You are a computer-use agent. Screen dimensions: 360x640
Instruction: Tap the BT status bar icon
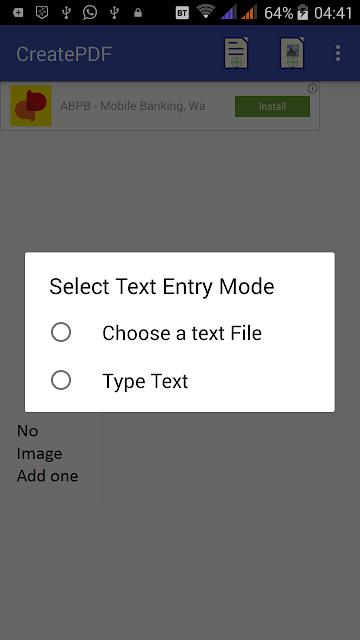(182, 13)
